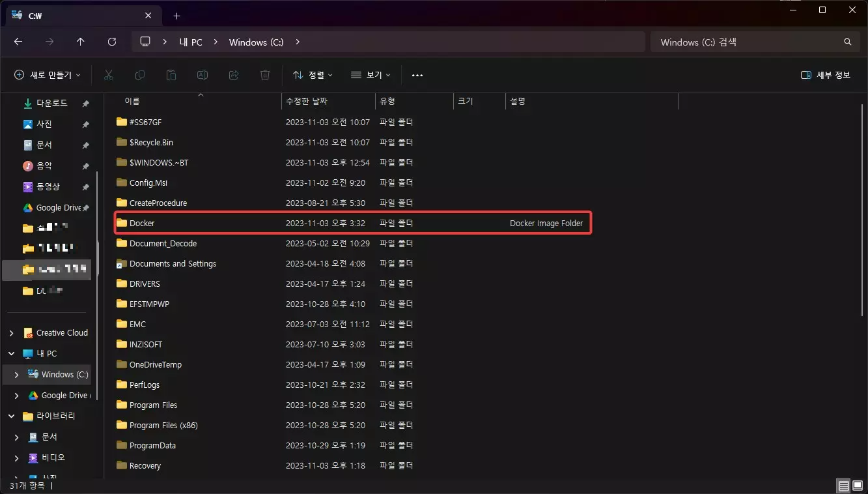Image resolution: width=868 pixels, height=494 pixels.
Task: Select 라이브러리 in navigation pane
Action: pyautogui.click(x=55, y=416)
